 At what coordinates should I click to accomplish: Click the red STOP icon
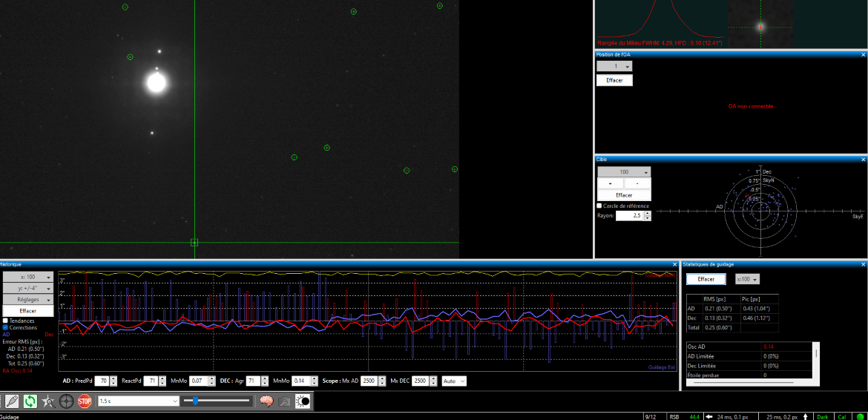pyautogui.click(x=84, y=401)
